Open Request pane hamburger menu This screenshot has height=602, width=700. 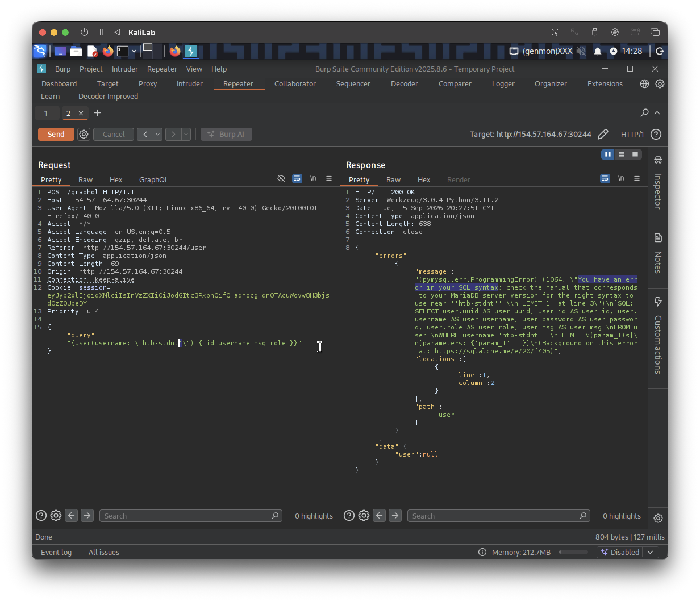(329, 178)
